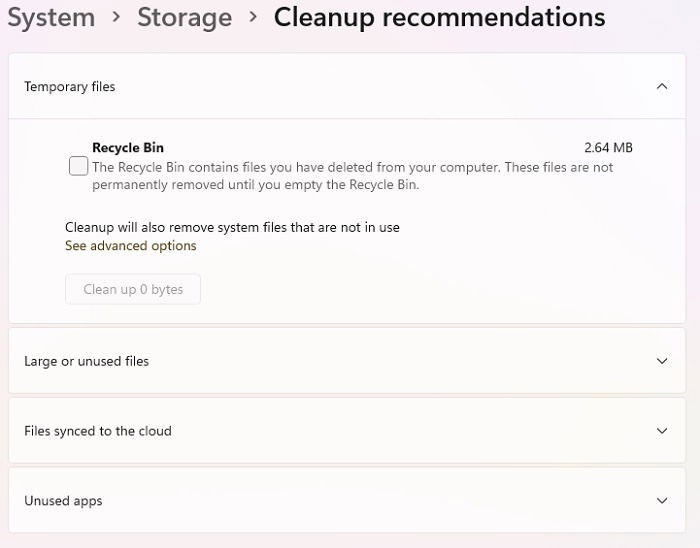Check the Recycle Bin checkbox
Viewport: 700px width, 548px height.
(x=79, y=166)
